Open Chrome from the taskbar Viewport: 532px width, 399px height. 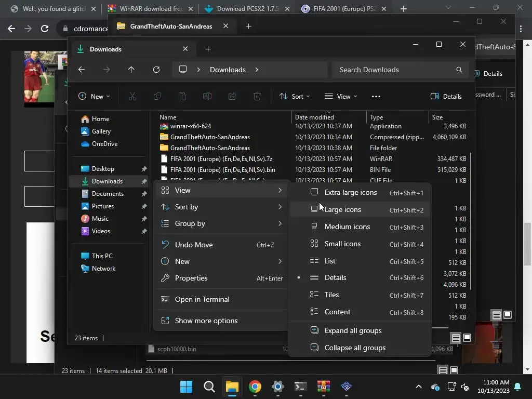(x=255, y=387)
